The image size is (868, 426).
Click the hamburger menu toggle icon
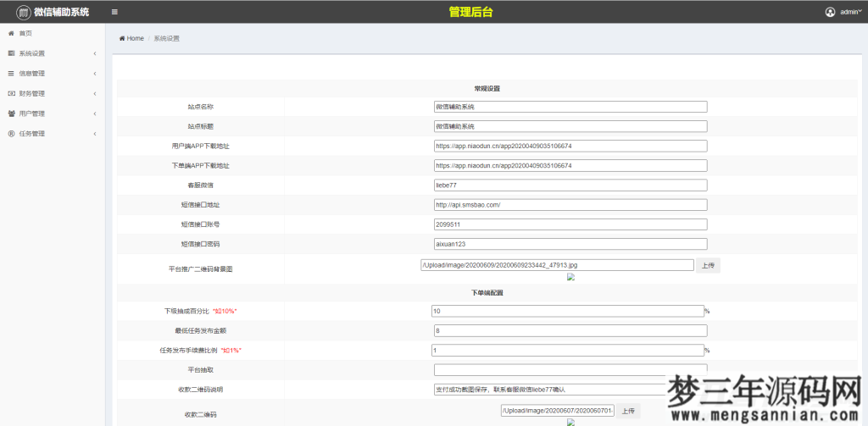click(x=114, y=12)
